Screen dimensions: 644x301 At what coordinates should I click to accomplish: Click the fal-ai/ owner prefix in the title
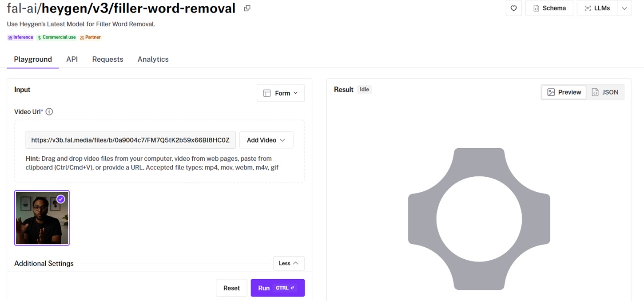click(24, 8)
